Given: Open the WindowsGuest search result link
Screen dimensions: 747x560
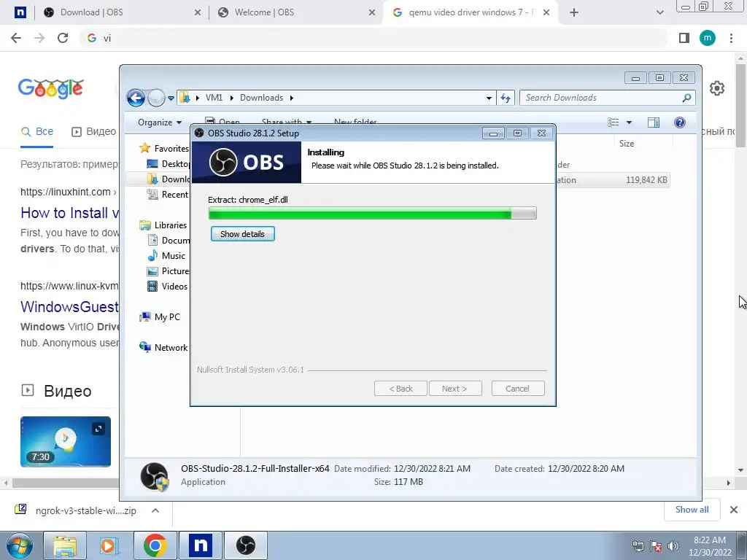Looking at the screenshot, I should [x=69, y=307].
